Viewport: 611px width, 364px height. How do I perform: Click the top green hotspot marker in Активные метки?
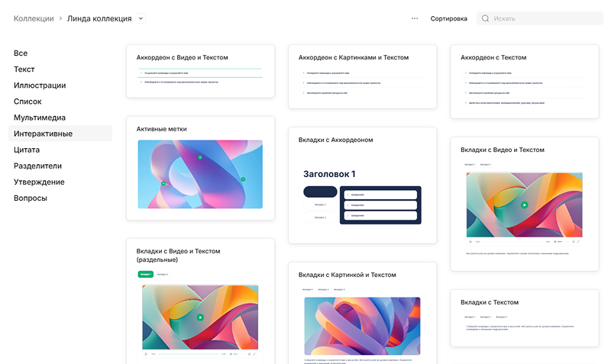(x=200, y=157)
